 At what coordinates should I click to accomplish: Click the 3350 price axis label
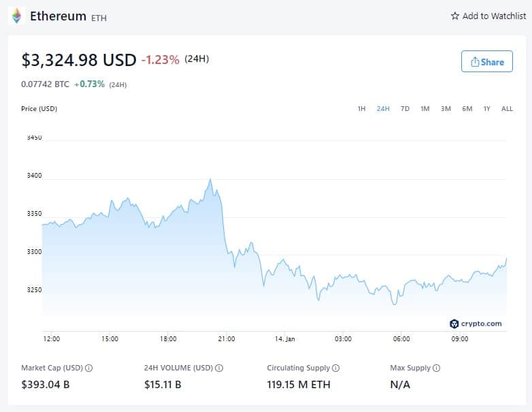[x=34, y=214]
